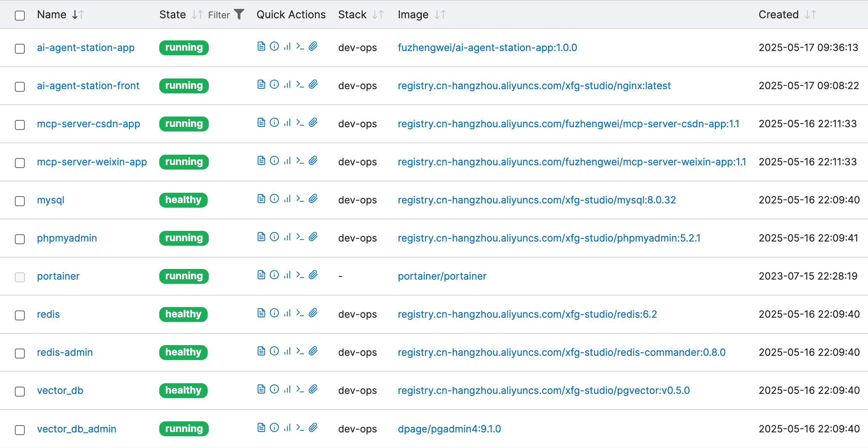Sort by Created column arrows
The width and height of the screenshot is (868, 448).
(x=810, y=15)
